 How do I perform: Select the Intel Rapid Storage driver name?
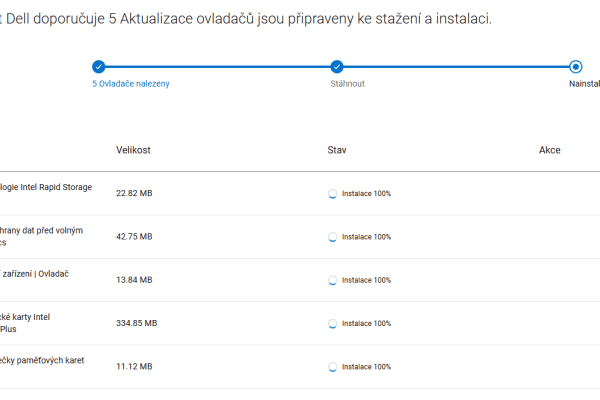[46, 187]
